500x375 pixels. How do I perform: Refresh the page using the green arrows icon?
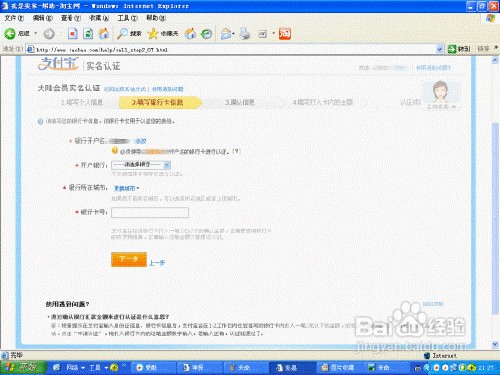[x=88, y=34]
